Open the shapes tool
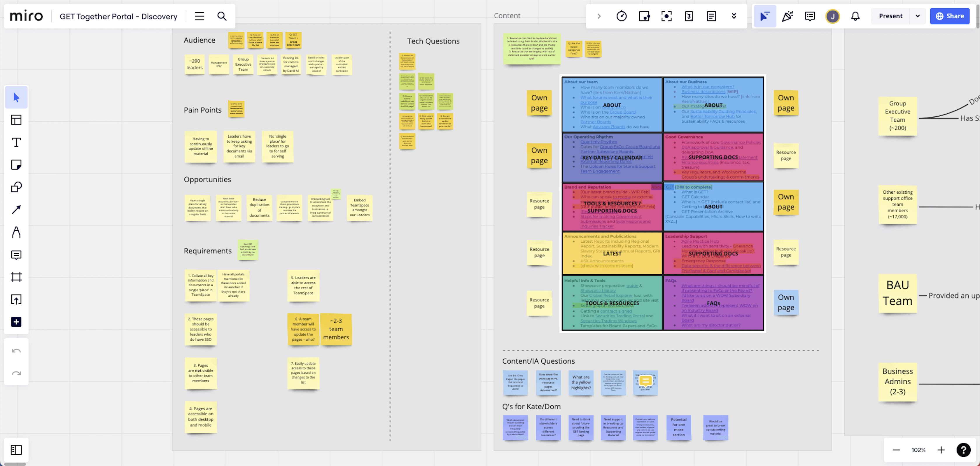Screen dimensions: 980x466 [x=16, y=187]
